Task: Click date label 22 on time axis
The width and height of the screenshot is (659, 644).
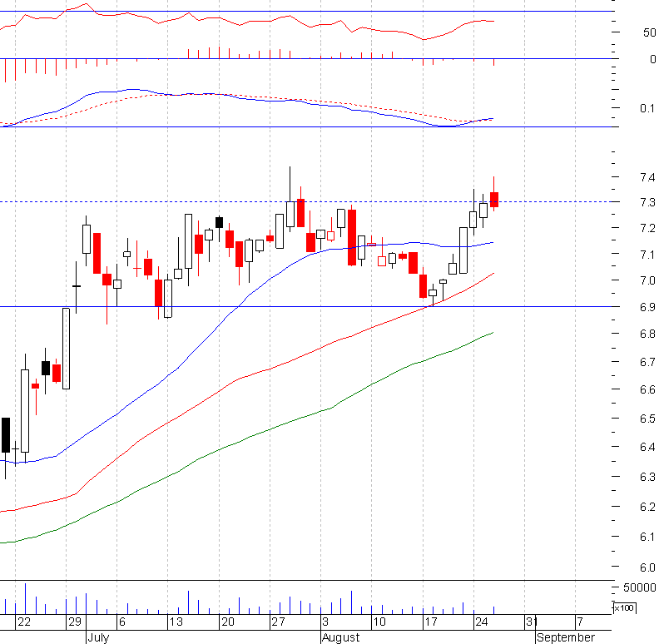Action: (24, 622)
